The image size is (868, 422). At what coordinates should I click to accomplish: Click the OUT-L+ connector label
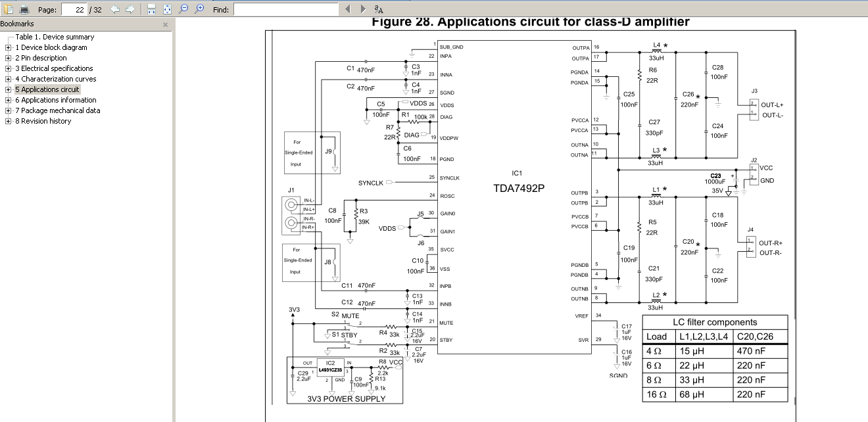(772, 105)
